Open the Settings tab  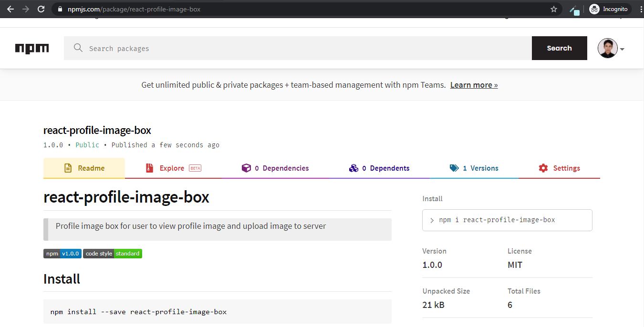click(x=559, y=168)
